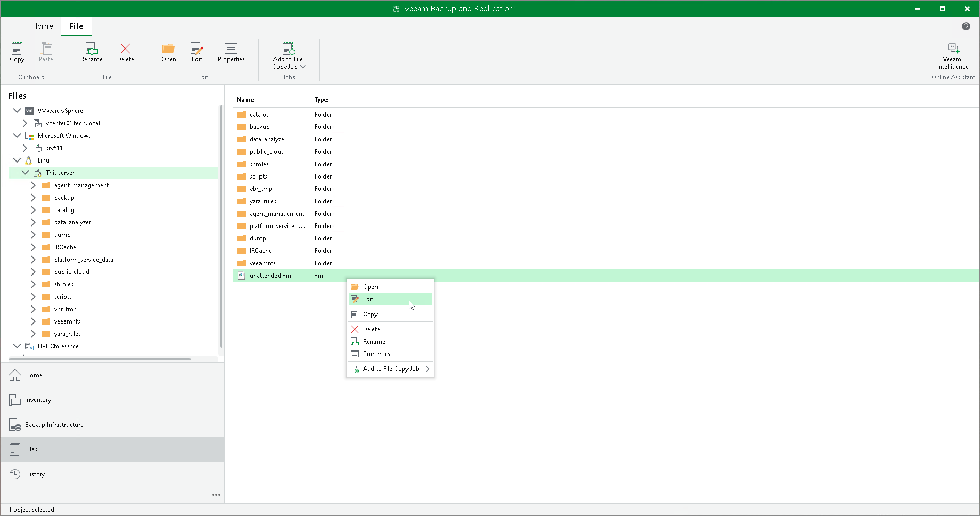Expand the IRCache tree folder
Image resolution: width=980 pixels, height=516 pixels.
coord(34,247)
